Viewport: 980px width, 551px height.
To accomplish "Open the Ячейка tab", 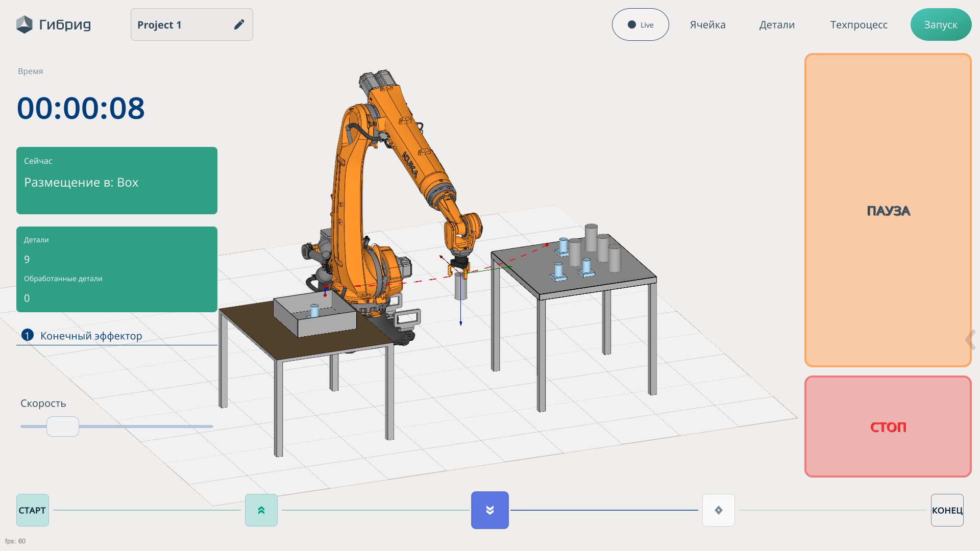I will 707,24.
